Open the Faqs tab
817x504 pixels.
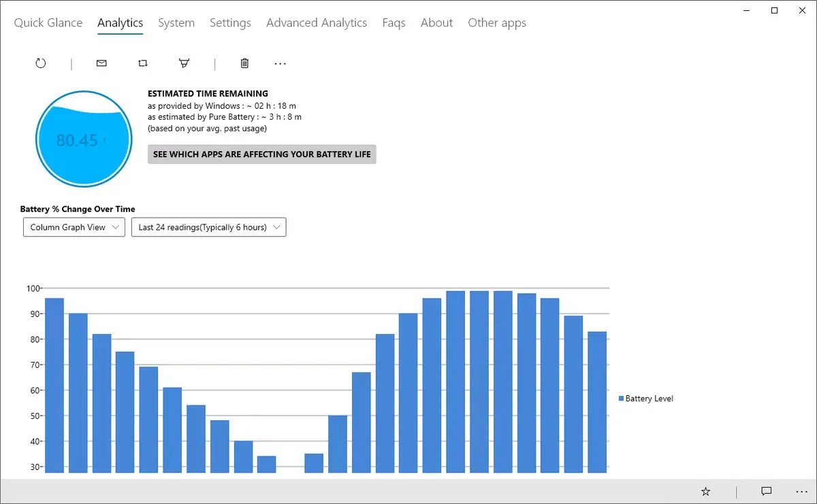(x=394, y=22)
